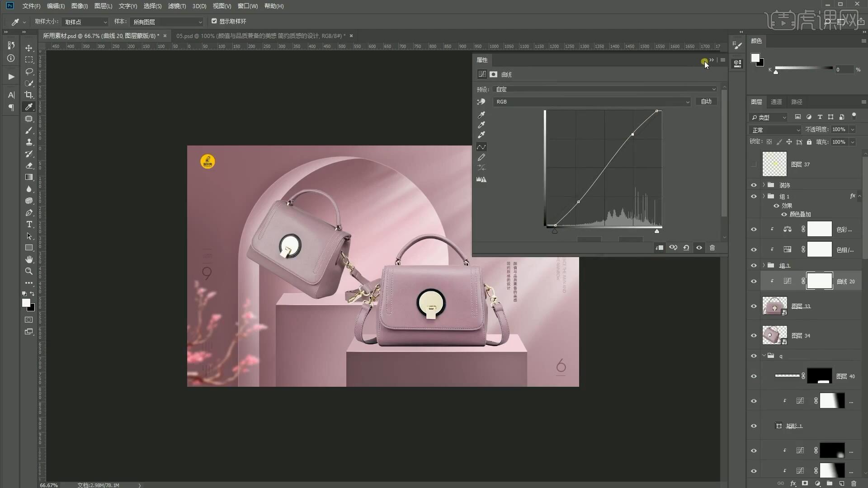Select the Gradient tool

29,177
